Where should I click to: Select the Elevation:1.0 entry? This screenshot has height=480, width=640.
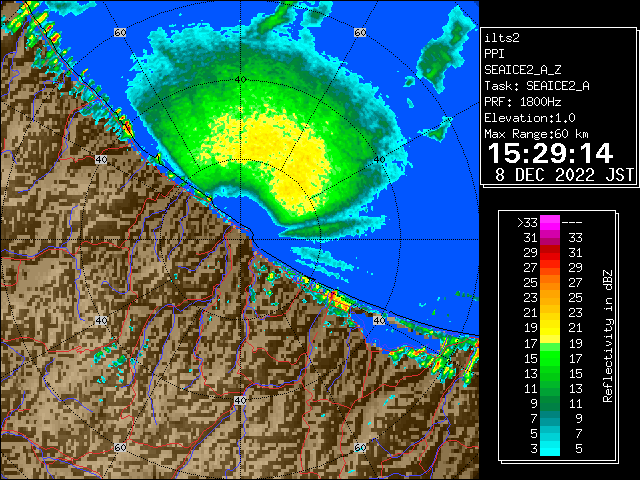pos(529,118)
